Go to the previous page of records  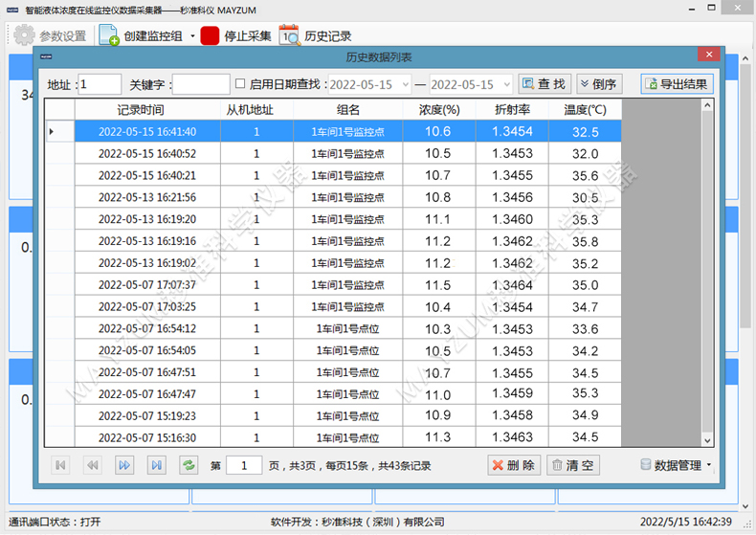[93, 465]
